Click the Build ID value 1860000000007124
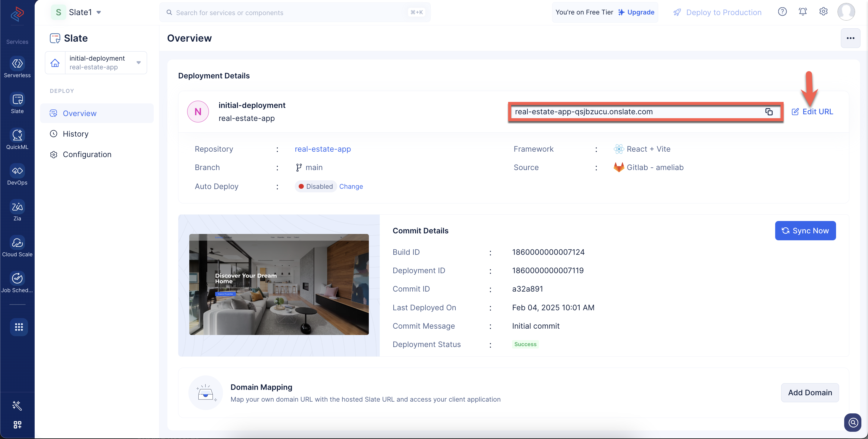Viewport: 868px width, 439px height. pos(548,252)
